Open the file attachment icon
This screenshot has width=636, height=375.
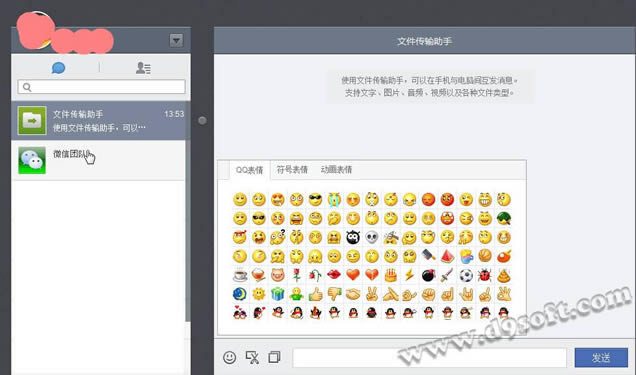click(x=274, y=357)
